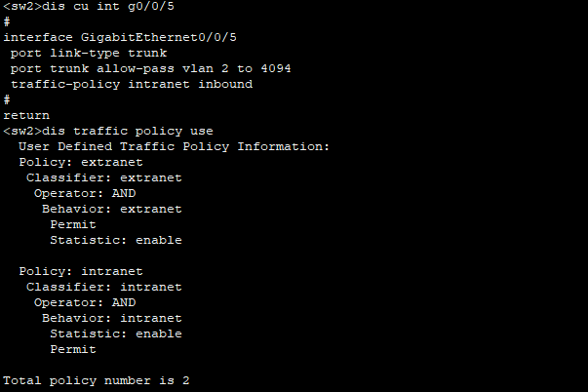The image size is (588, 392).
Task: Click the 'Classifier: extranet' line
Action: click(104, 177)
